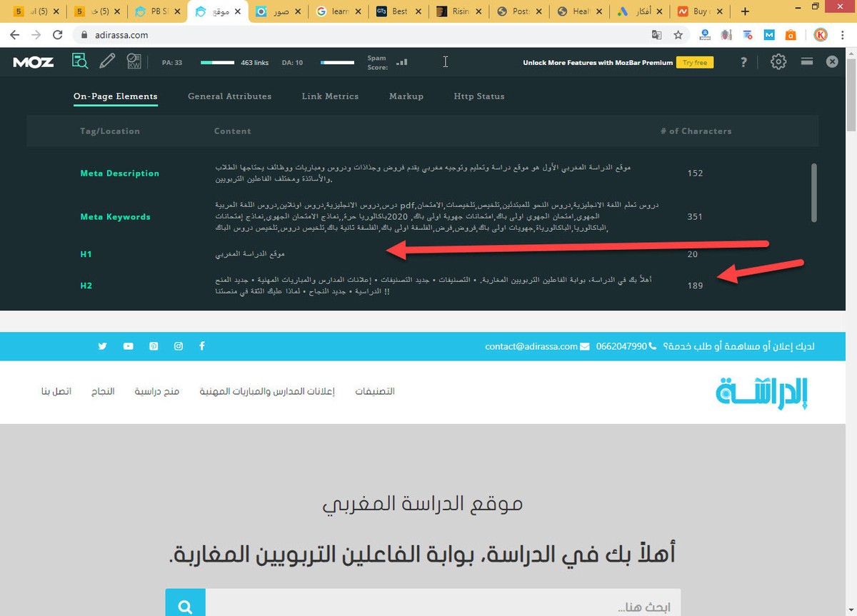Open the Chrome profile avatar K
This screenshot has height=616, width=857.
coord(820,34)
